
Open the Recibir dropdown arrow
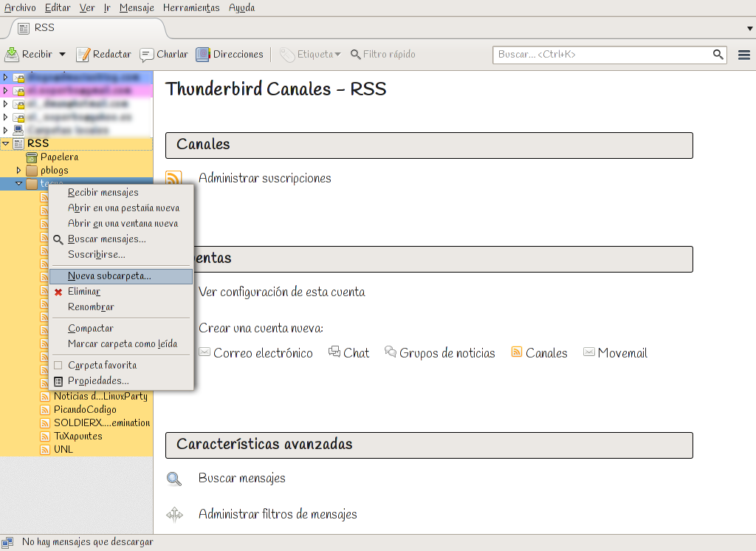pyautogui.click(x=62, y=55)
